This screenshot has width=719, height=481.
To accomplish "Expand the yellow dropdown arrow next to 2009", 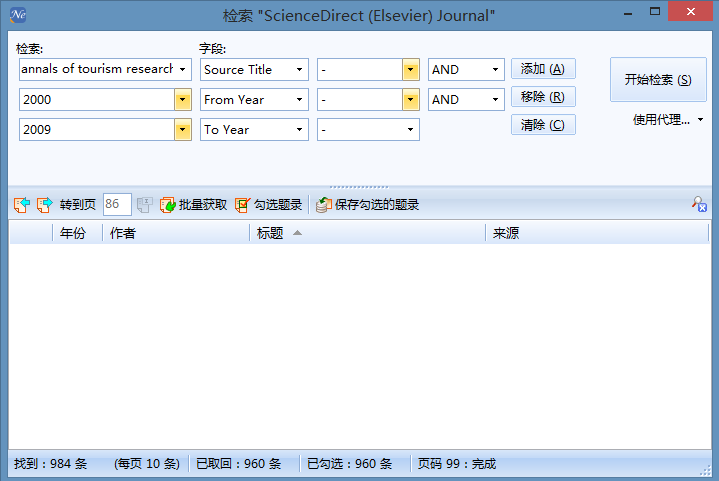I will click(183, 130).
